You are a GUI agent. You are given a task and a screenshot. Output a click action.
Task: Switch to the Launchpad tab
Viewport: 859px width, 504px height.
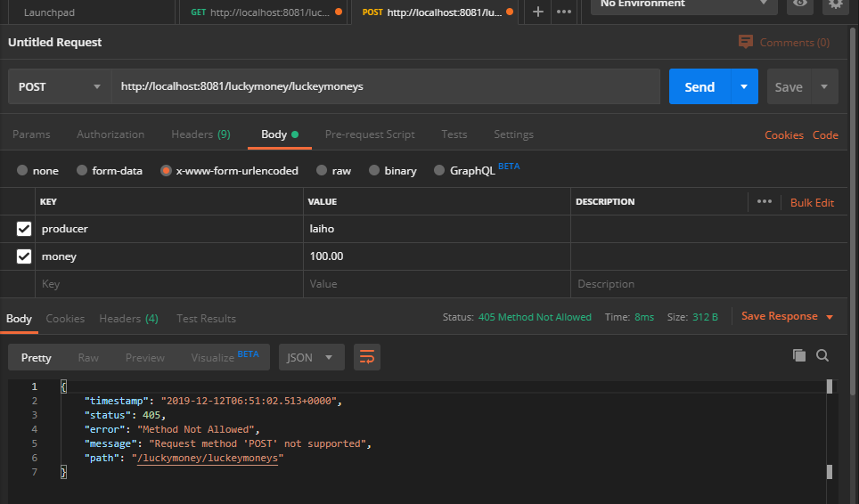49,12
